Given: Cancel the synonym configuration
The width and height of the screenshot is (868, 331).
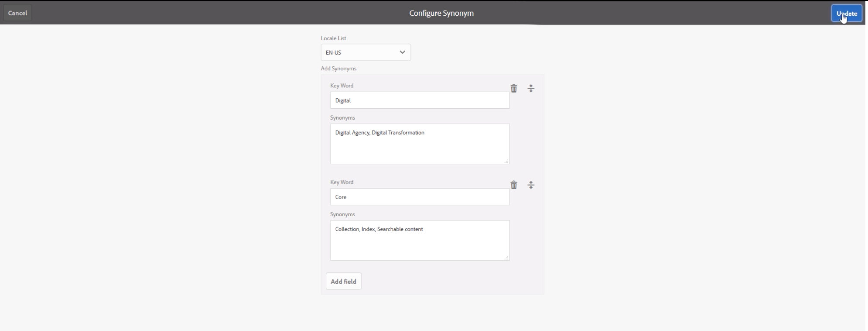Looking at the screenshot, I should tap(17, 13).
